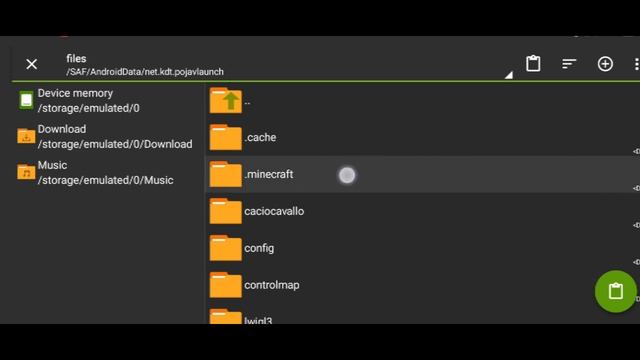
Task: Click the caciocavallo folder icon
Action: pyautogui.click(x=225, y=211)
